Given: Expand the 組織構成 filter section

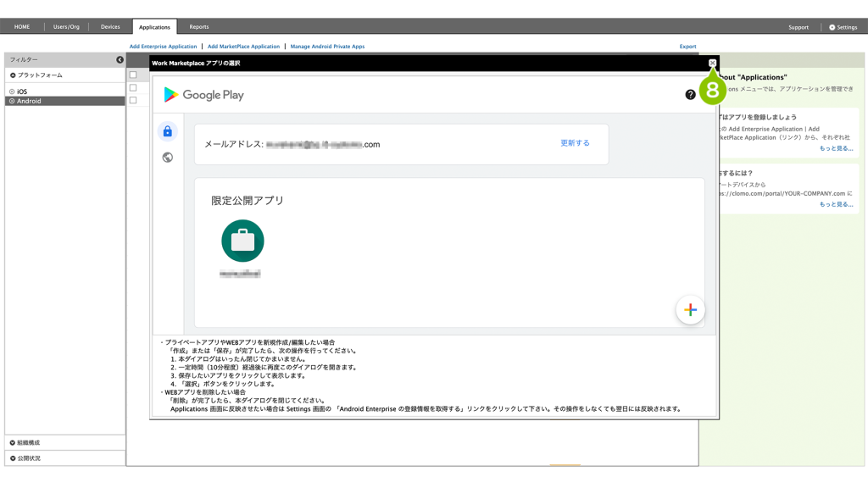Looking at the screenshot, I should click(x=64, y=442).
